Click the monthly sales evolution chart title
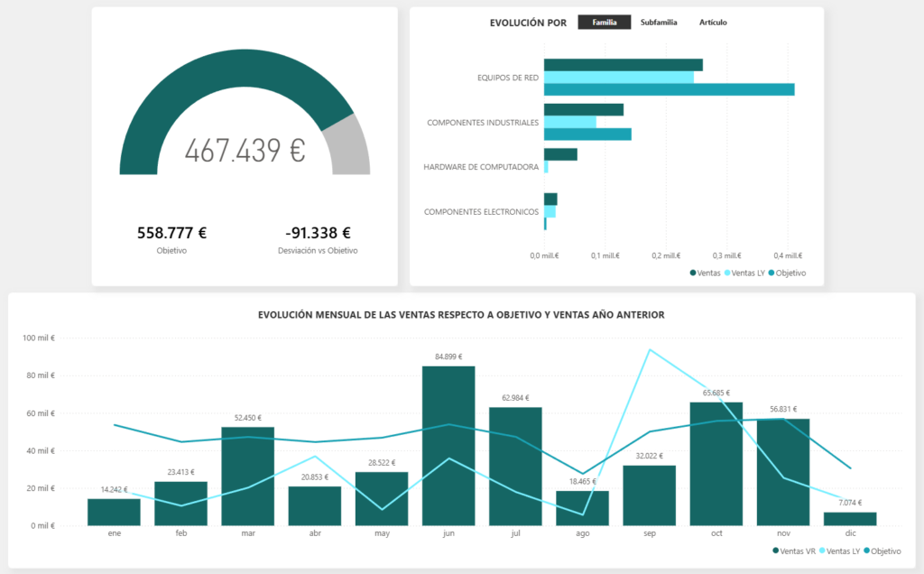The height and width of the screenshot is (574, 924). (460, 315)
